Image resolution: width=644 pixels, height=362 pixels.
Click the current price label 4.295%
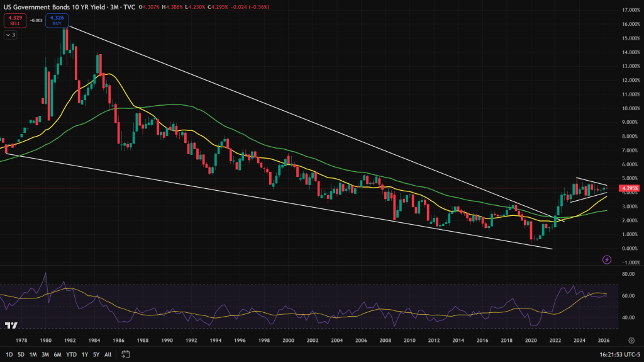(629, 188)
